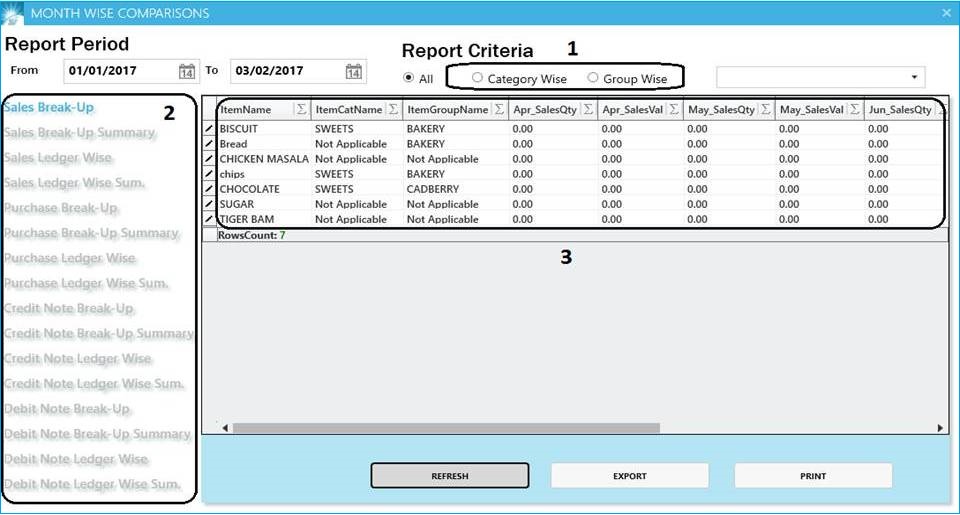Click the edit pencil for SUGAR row

pyautogui.click(x=209, y=204)
